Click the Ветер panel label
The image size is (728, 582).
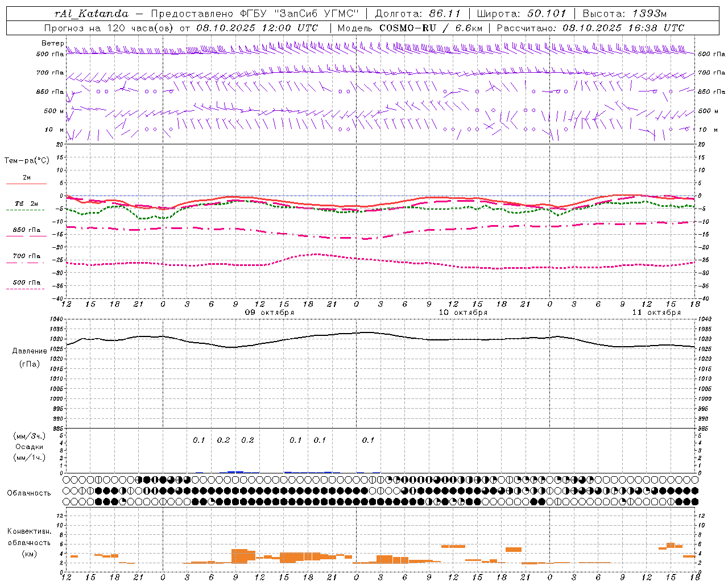pos(53,43)
